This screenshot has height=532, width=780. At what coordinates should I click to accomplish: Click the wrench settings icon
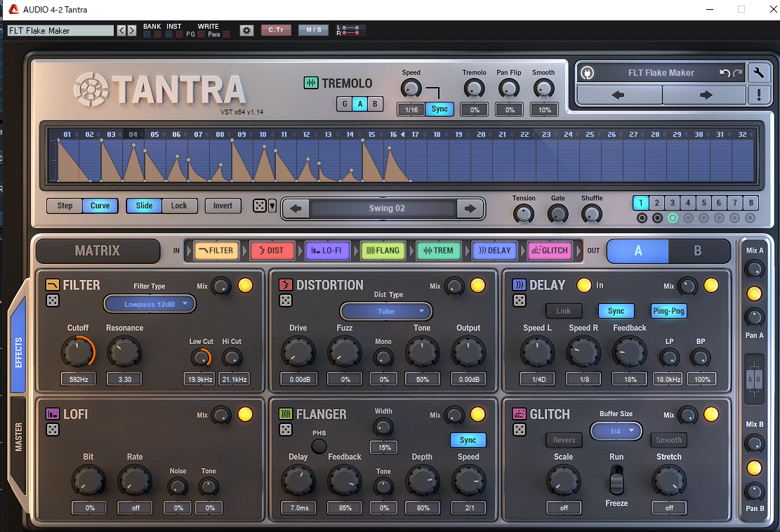click(x=758, y=73)
